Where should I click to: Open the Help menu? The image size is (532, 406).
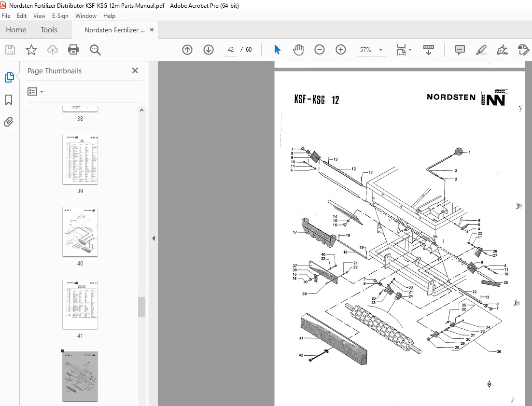point(109,16)
